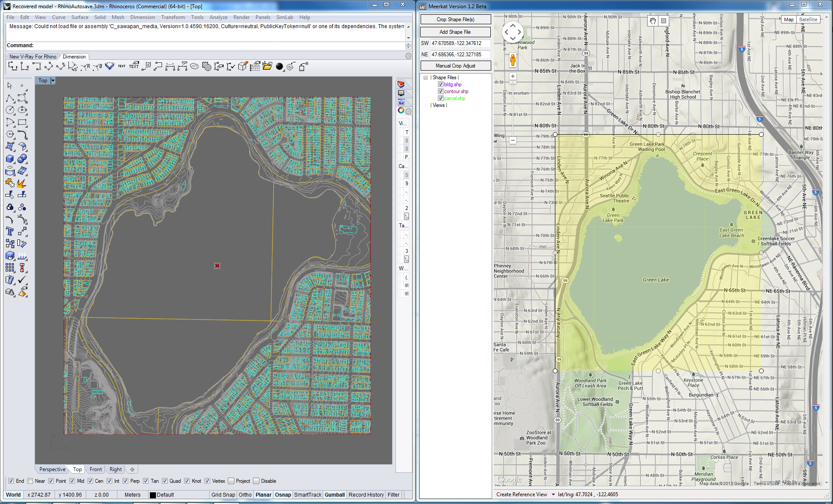The height and width of the screenshot is (504, 833).
Task: Click the map zoom out minus button
Action: tap(513, 140)
